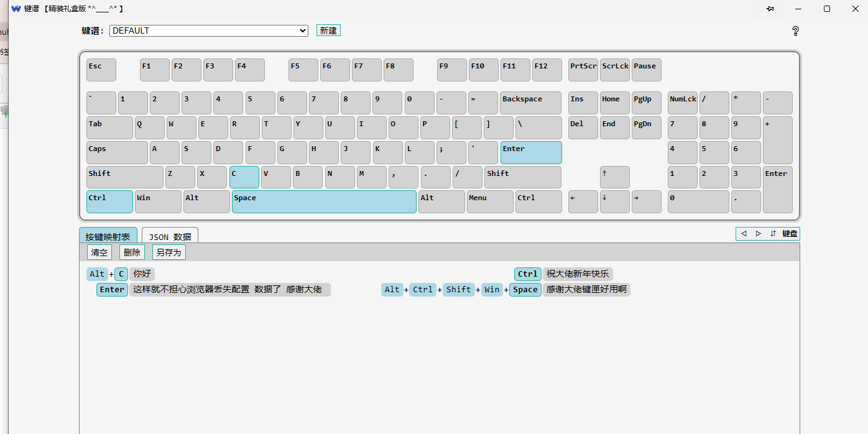This screenshot has width=868, height=434.
Task: Select the 按键映射表 tab
Action: coord(108,236)
